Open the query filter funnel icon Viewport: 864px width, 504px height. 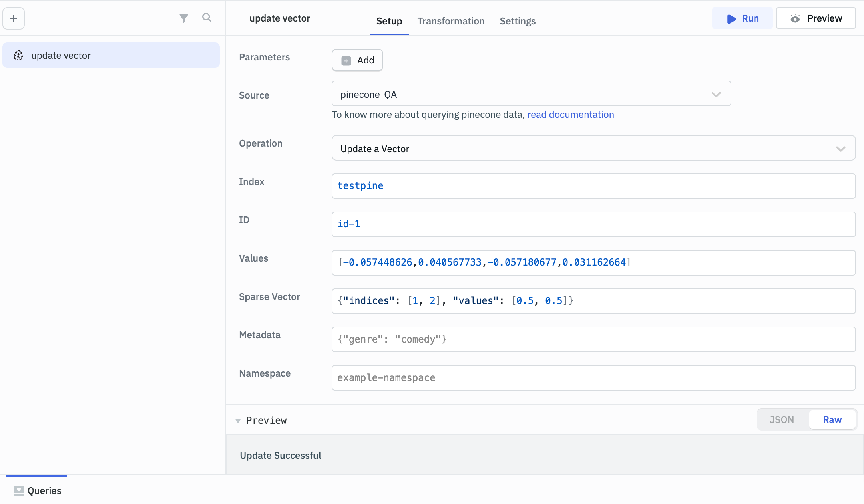coord(183,18)
